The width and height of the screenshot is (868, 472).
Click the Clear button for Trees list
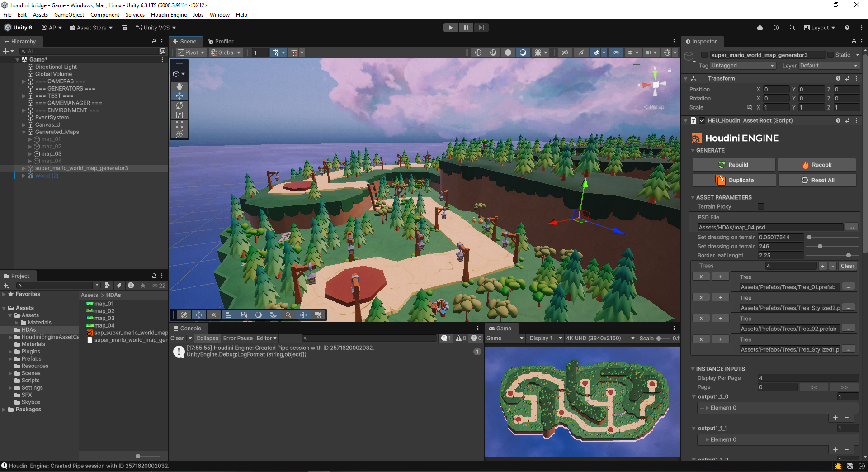[x=848, y=266]
